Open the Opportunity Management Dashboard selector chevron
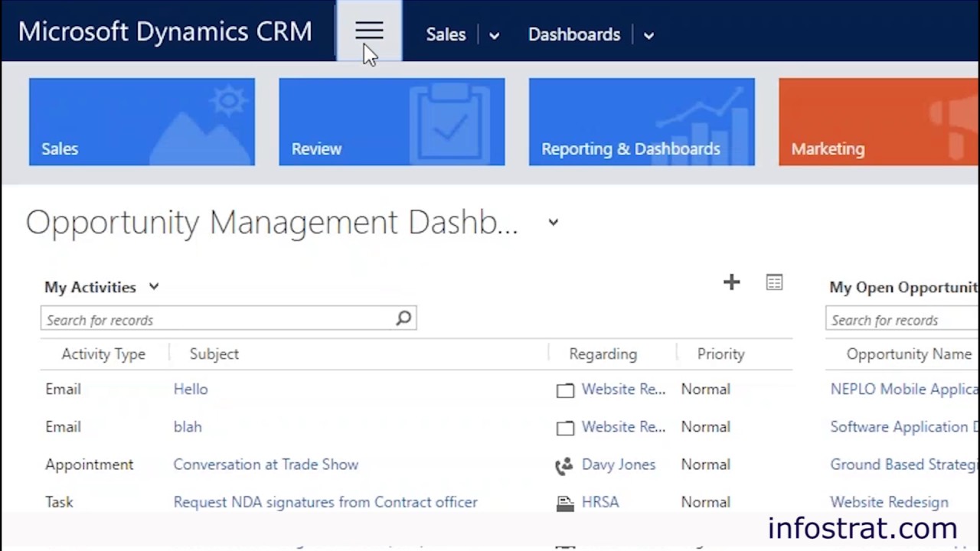Viewport: 980px width, 551px height. tap(553, 223)
